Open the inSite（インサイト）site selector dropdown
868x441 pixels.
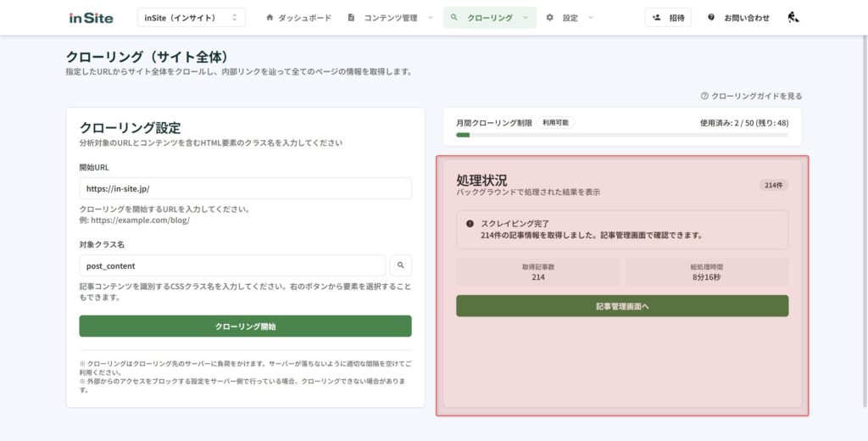[191, 17]
